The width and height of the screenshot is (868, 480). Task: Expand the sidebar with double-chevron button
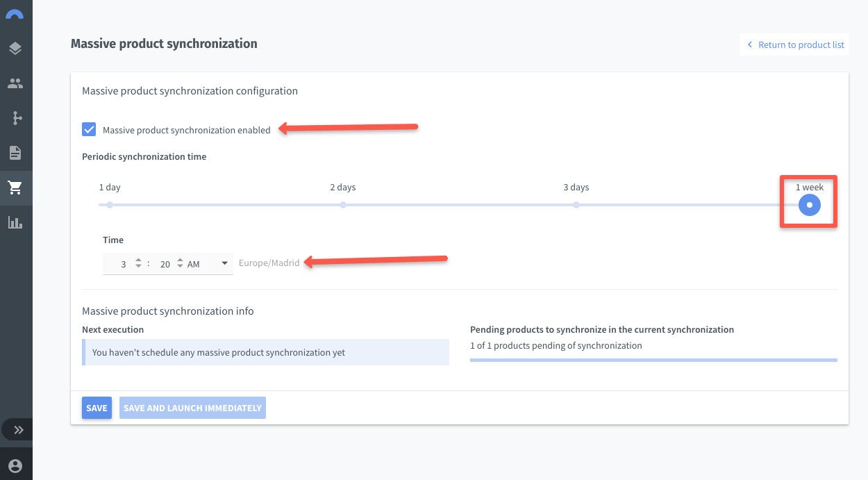point(18,430)
